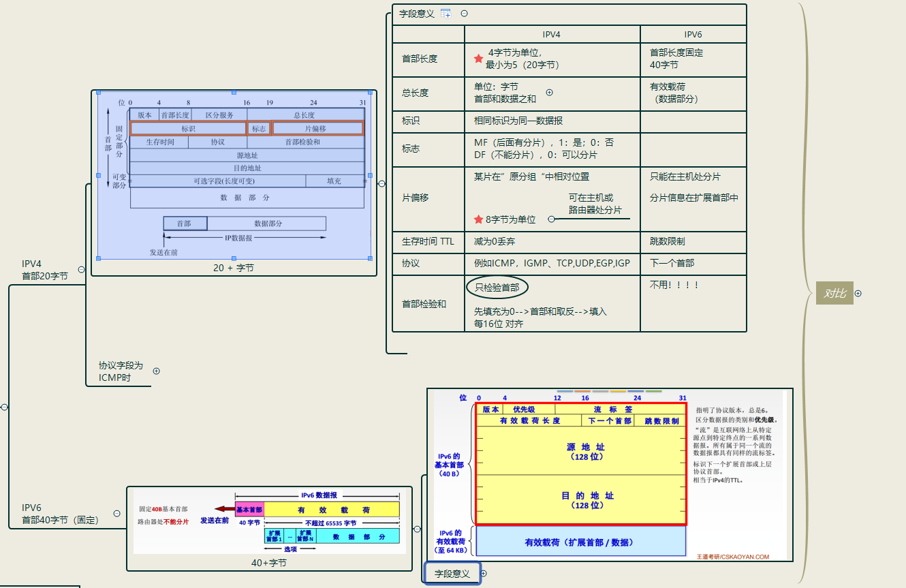Click the IPv4 header format diagram image
The width and height of the screenshot is (906, 588).
click(x=234, y=175)
